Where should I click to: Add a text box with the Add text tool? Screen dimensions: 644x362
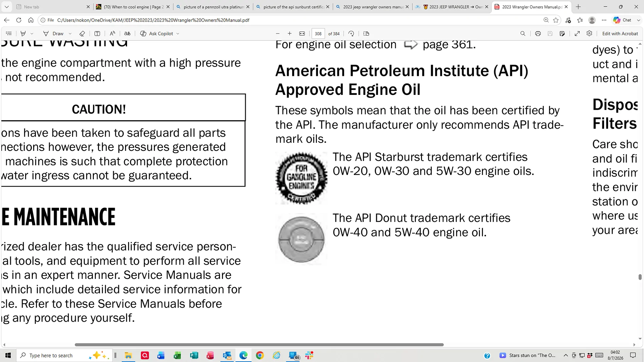[x=97, y=34]
